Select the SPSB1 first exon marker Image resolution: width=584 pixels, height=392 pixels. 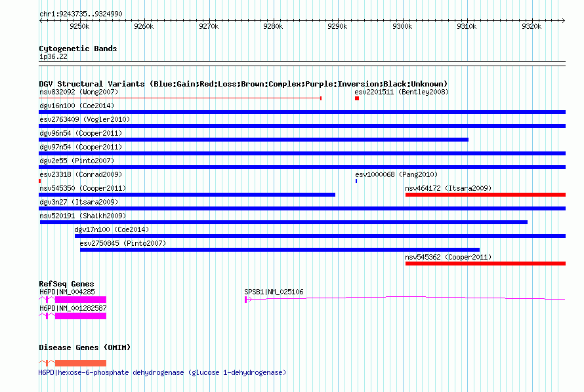pos(246,300)
